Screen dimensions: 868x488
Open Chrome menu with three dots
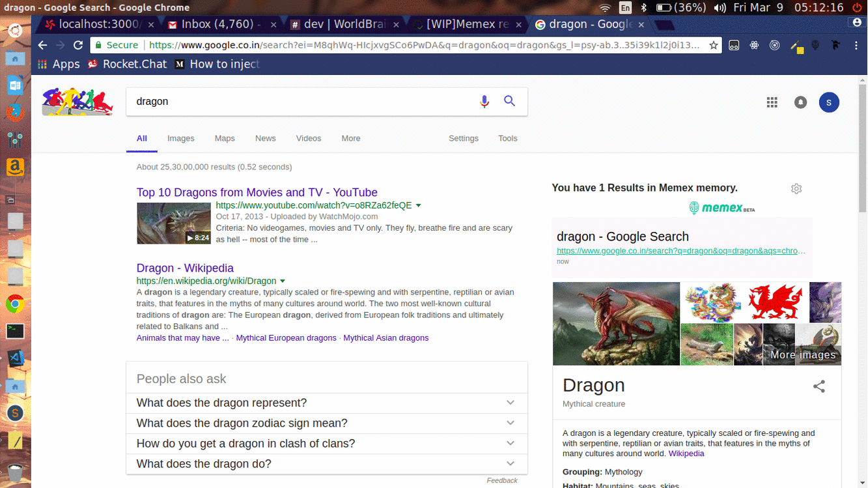[x=857, y=45]
